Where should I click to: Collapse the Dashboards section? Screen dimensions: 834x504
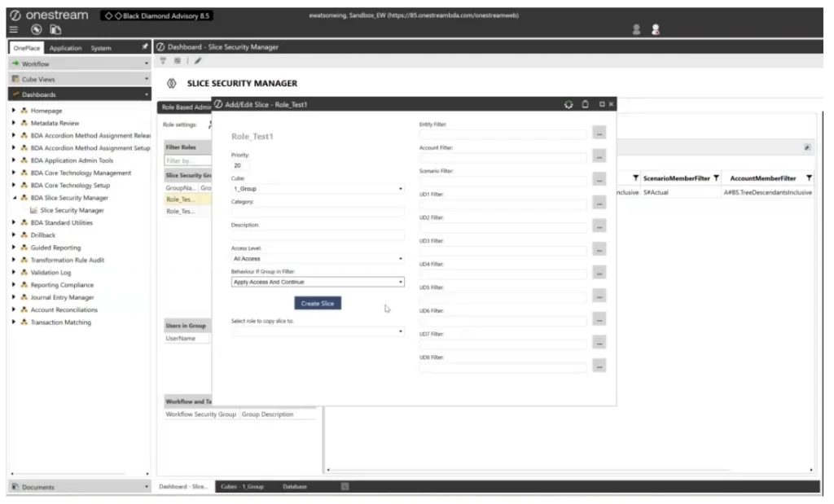80,94
